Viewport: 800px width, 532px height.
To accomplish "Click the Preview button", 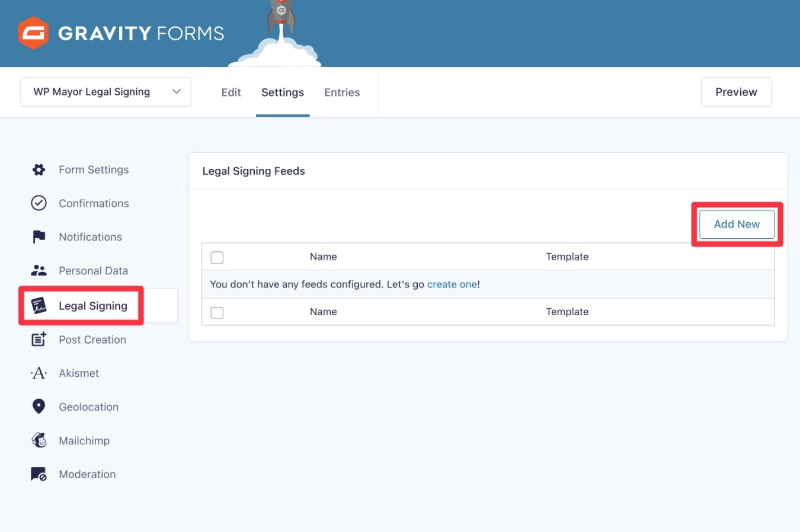I will tap(736, 92).
